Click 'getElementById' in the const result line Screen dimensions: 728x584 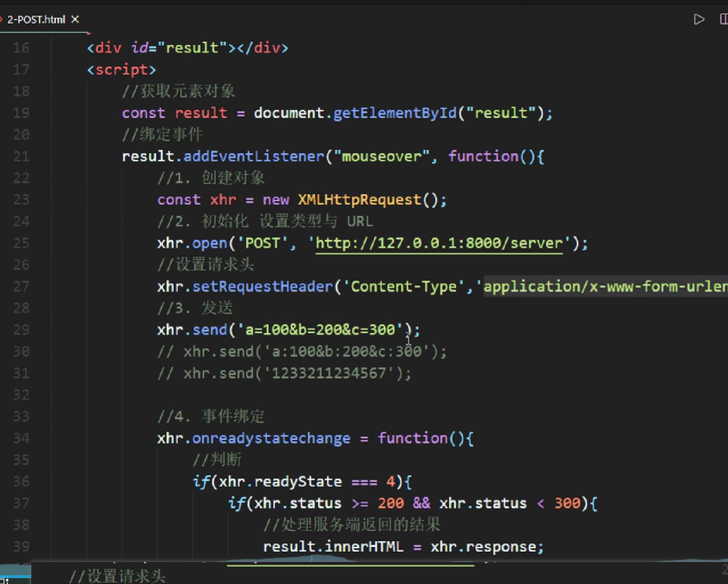coord(395,113)
